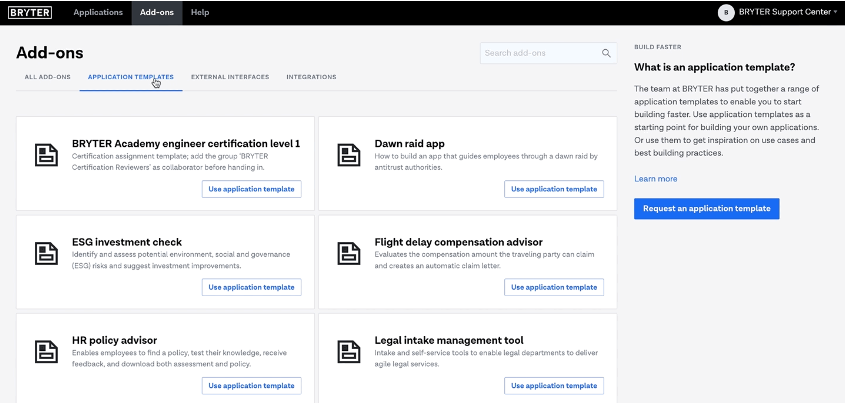This screenshot has width=845, height=403.
Task: Use the ESG investment check template
Action: [252, 287]
